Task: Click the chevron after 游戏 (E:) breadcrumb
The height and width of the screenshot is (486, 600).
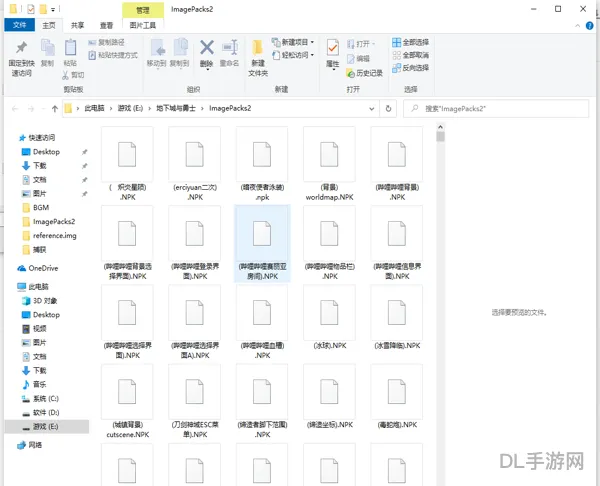Action: (150, 109)
